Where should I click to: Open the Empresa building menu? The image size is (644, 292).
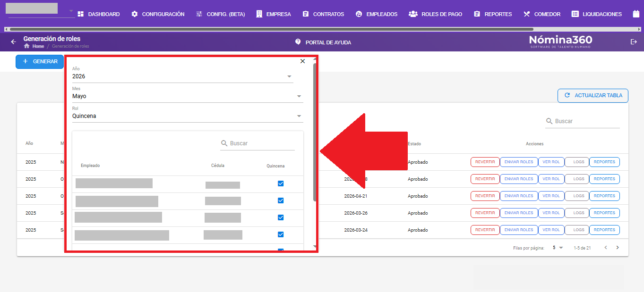click(273, 14)
